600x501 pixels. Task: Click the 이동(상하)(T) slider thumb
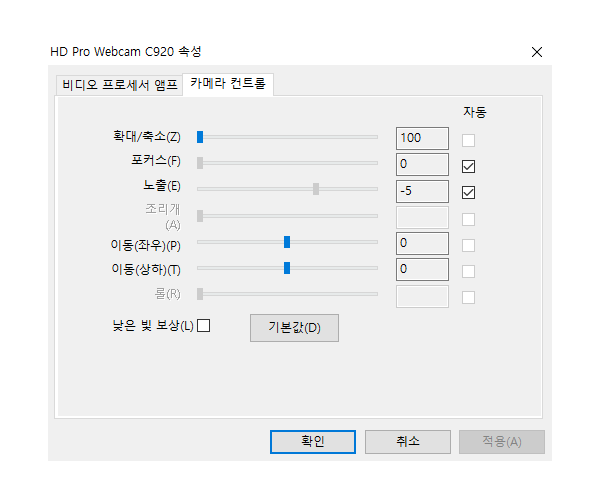tap(287, 268)
